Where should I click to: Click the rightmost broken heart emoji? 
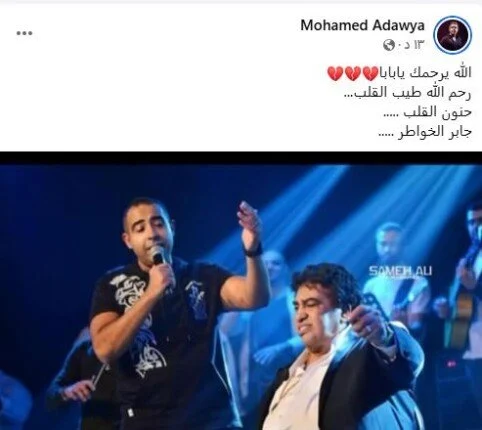(370, 73)
